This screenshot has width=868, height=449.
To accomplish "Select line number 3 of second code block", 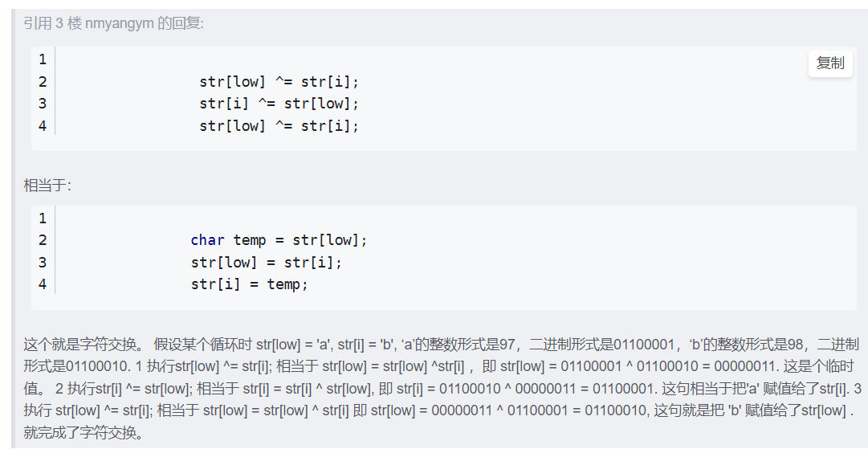I will coord(43,263).
